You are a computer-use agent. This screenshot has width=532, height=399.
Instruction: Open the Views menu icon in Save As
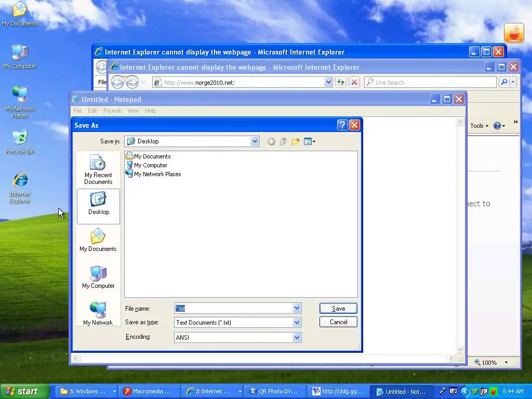point(310,141)
